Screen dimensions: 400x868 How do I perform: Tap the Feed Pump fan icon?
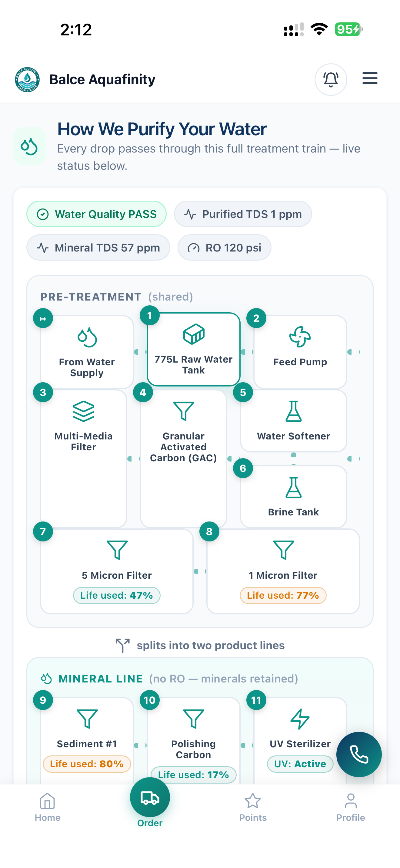(x=300, y=337)
